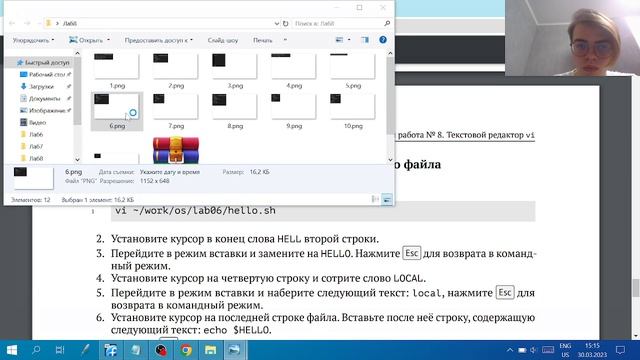Viewport: 640px width, 360px height.
Task: Click the file list scroll-down arrow
Action: tap(390, 160)
